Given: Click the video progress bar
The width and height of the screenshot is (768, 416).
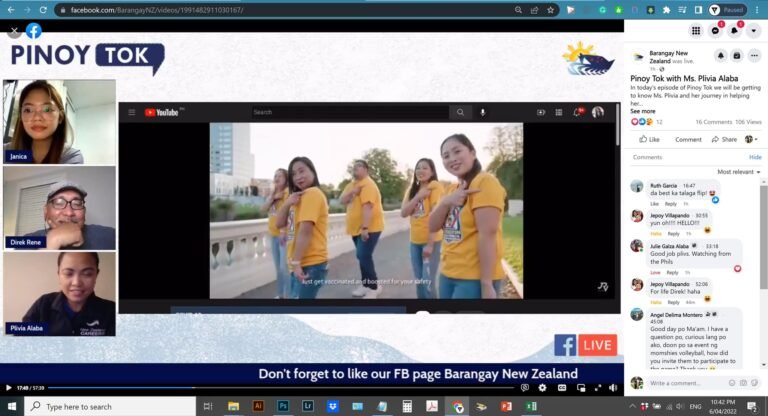Looking at the screenshot, I should pos(282,388).
